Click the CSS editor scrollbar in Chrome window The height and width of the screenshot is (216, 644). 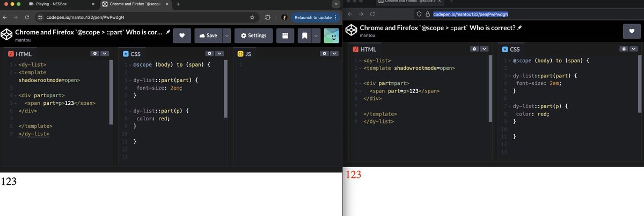226,89
